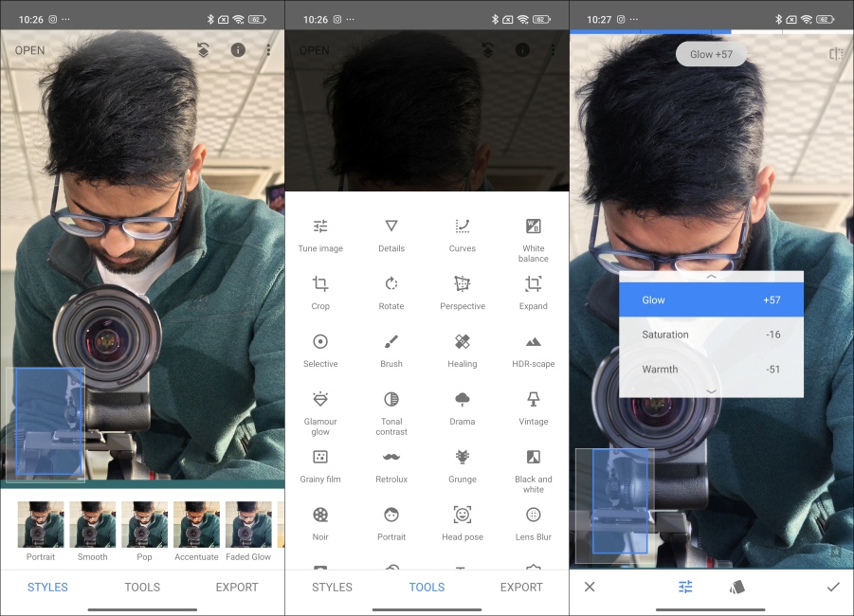
Task: Switch to the STYLES tab
Action: (332, 588)
